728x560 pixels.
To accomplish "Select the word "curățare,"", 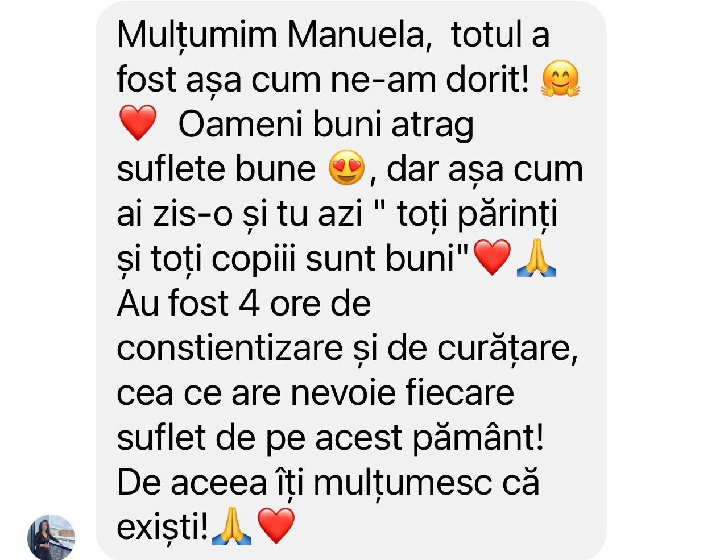I will tap(507, 349).
